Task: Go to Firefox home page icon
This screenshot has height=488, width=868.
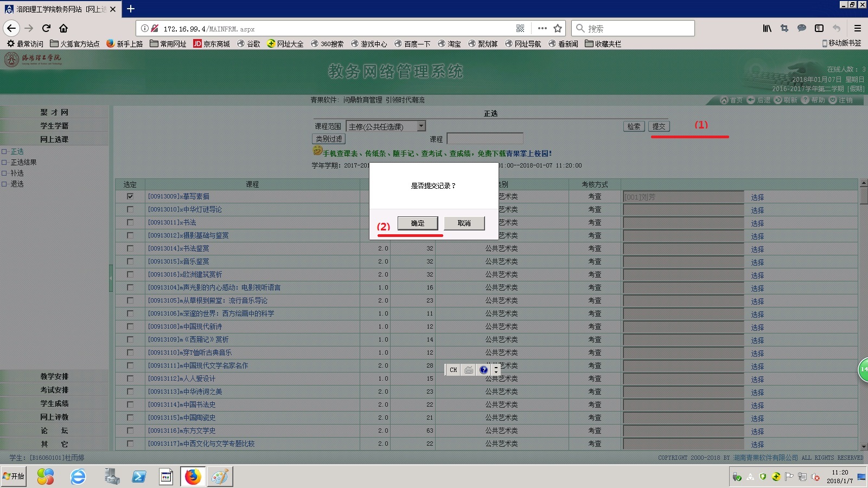Action: coord(63,28)
